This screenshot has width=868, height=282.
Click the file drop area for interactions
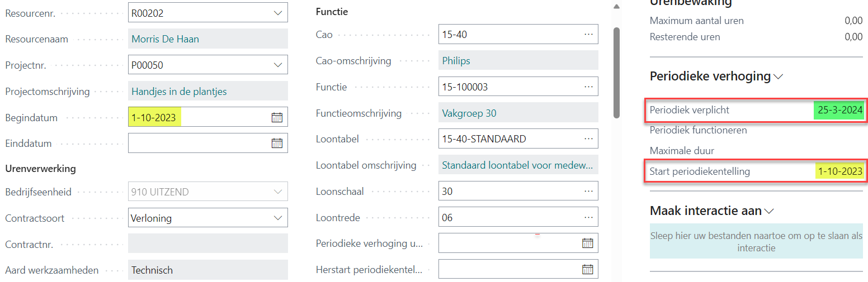click(x=756, y=242)
